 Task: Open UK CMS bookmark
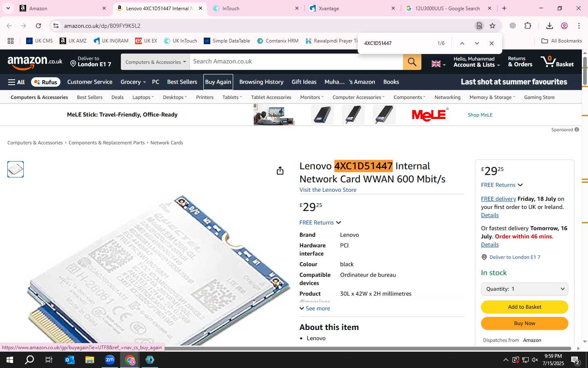pos(40,41)
